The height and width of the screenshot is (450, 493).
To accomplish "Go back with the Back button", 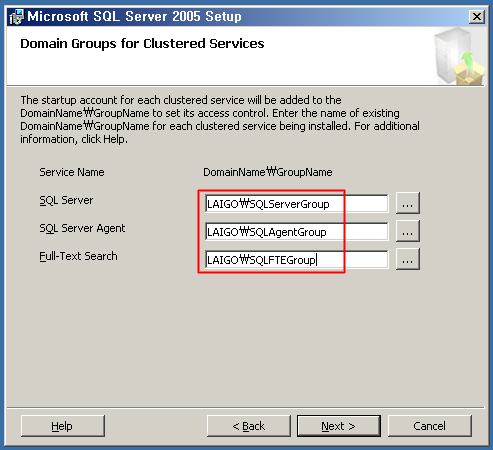I will coord(249,426).
